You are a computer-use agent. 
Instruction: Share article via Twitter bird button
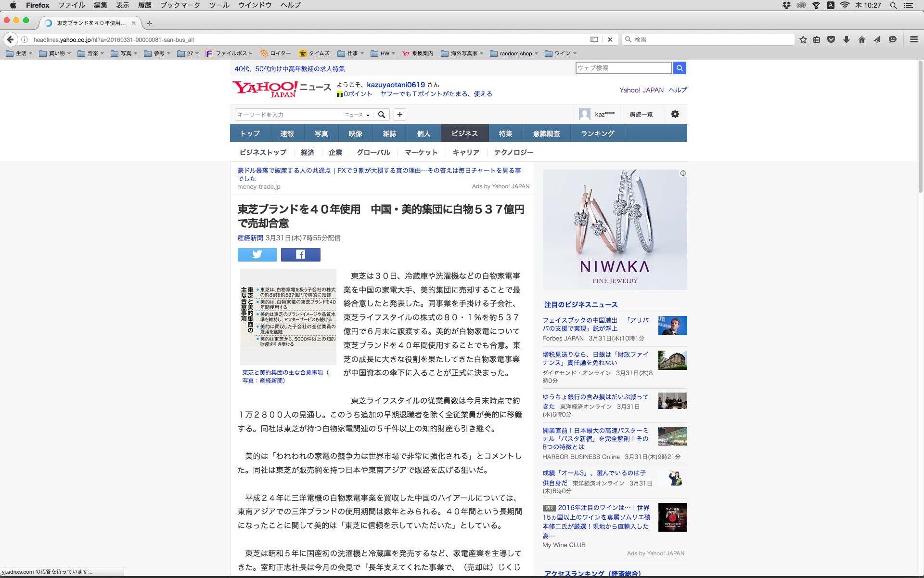pyautogui.click(x=257, y=254)
